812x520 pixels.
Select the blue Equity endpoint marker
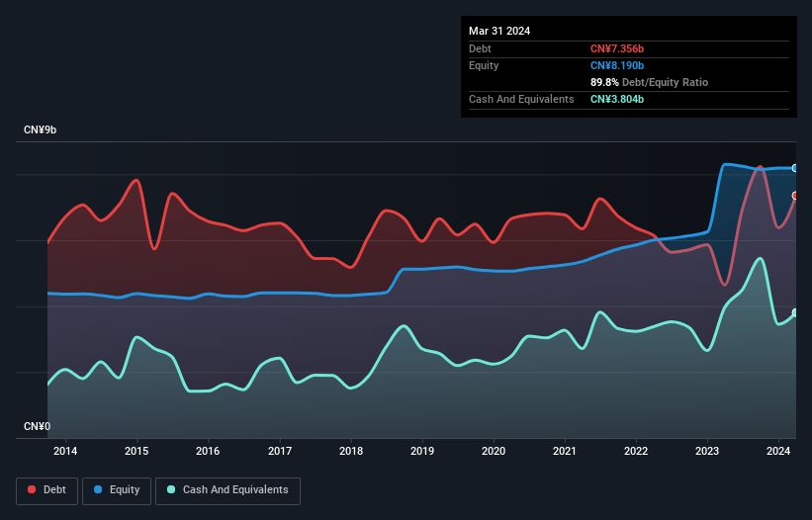coord(795,168)
